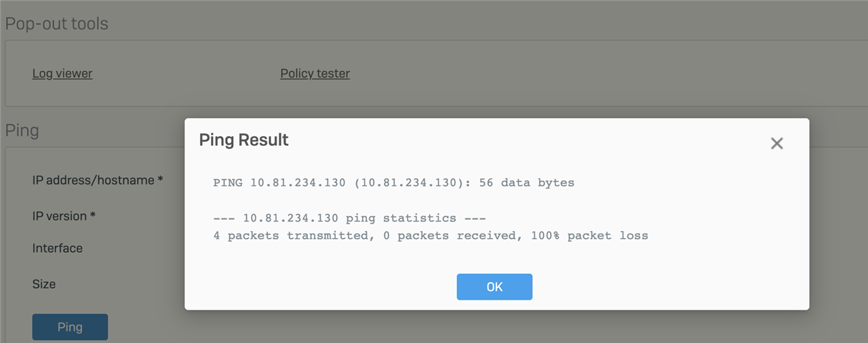868x343 pixels.
Task: Select the IP version label
Action: 64,216
